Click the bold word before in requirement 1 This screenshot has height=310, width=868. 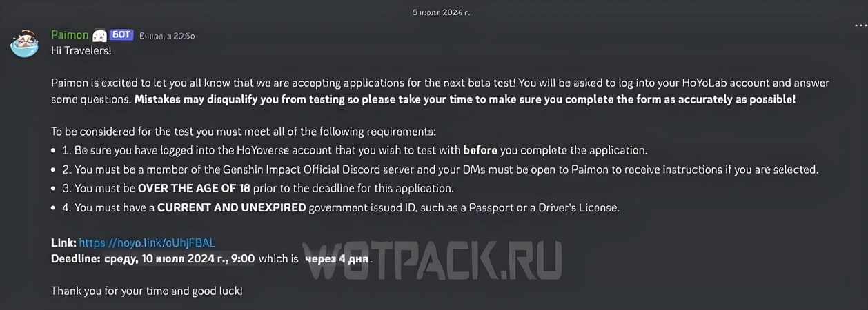point(480,149)
